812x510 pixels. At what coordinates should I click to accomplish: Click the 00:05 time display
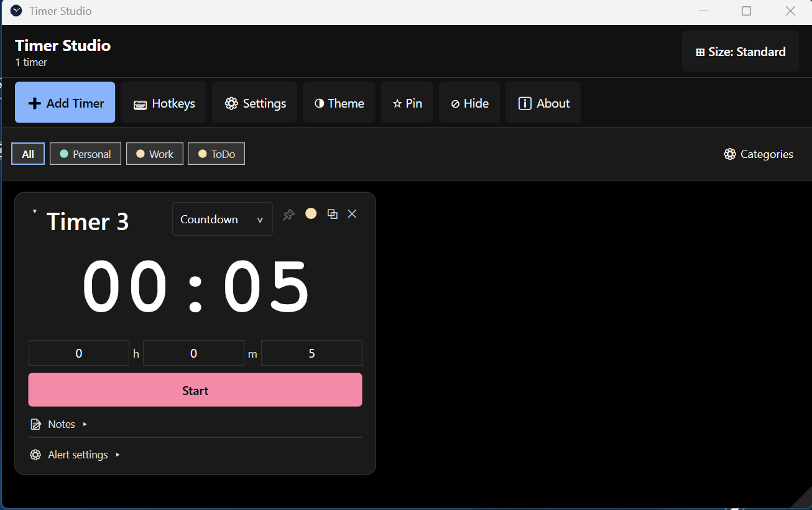[196, 286]
